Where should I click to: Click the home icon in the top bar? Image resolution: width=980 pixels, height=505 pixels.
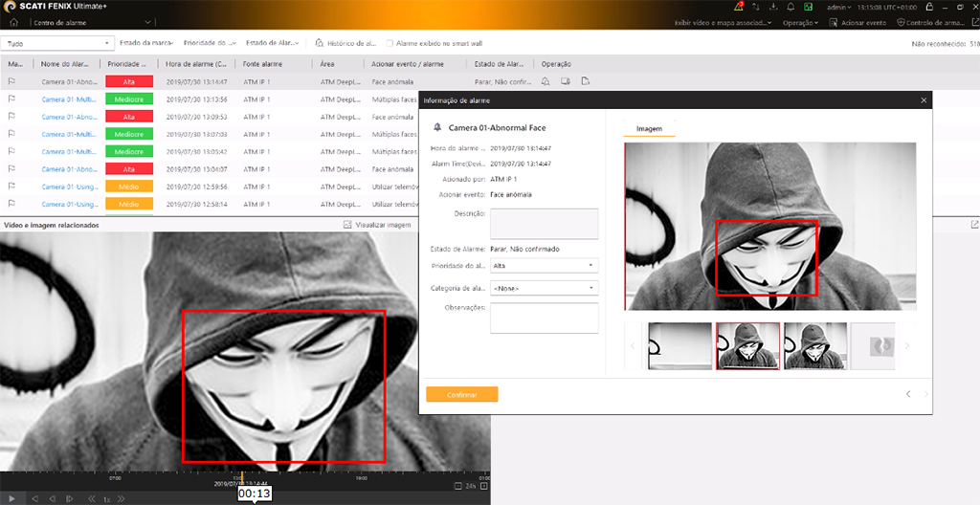pos(13,22)
